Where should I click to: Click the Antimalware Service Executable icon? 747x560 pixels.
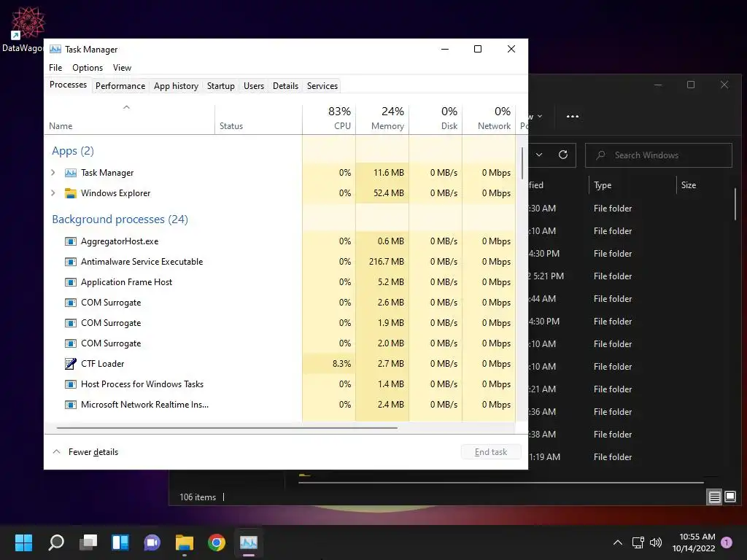pyautogui.click(x=71, y=262)
